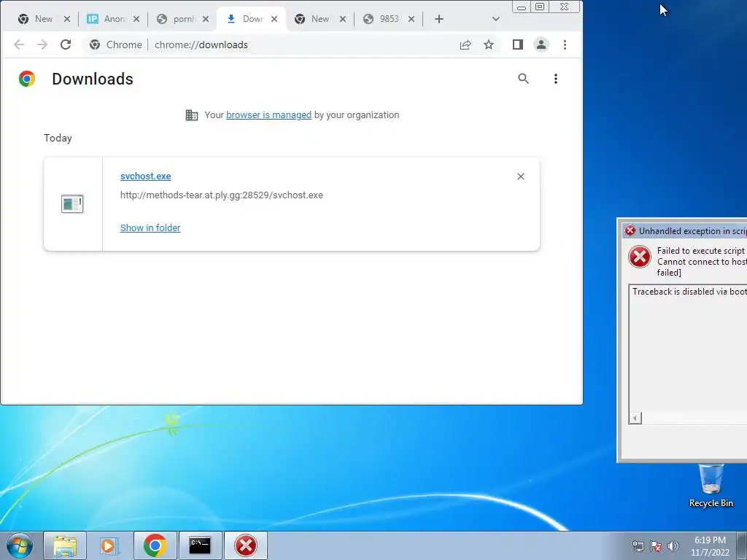Launch Windows Media Player from taskbar

point(109,545)
